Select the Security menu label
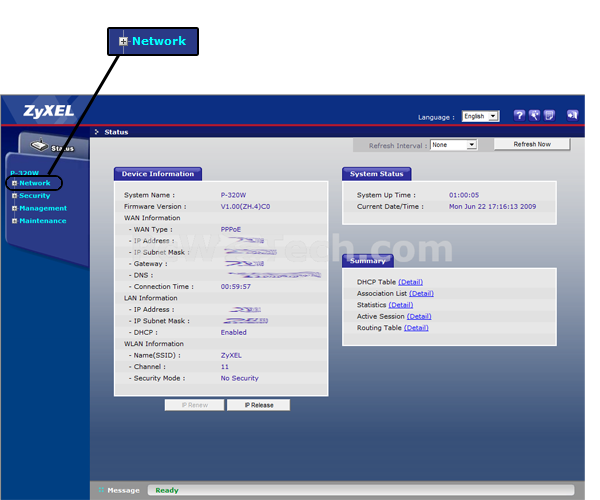Image resolution: width=600 pixels, height=500 pixels. (x=35, y=196)
